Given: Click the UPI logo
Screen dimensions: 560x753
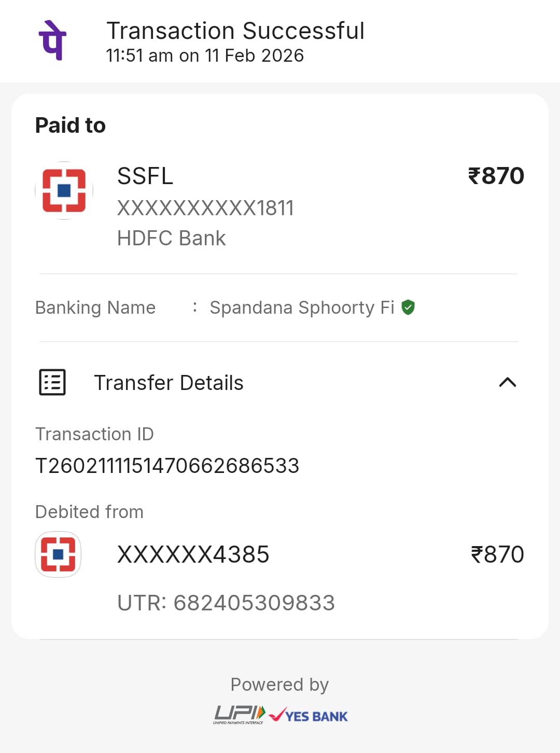Looking at the screenshot, I should (239, 715).
